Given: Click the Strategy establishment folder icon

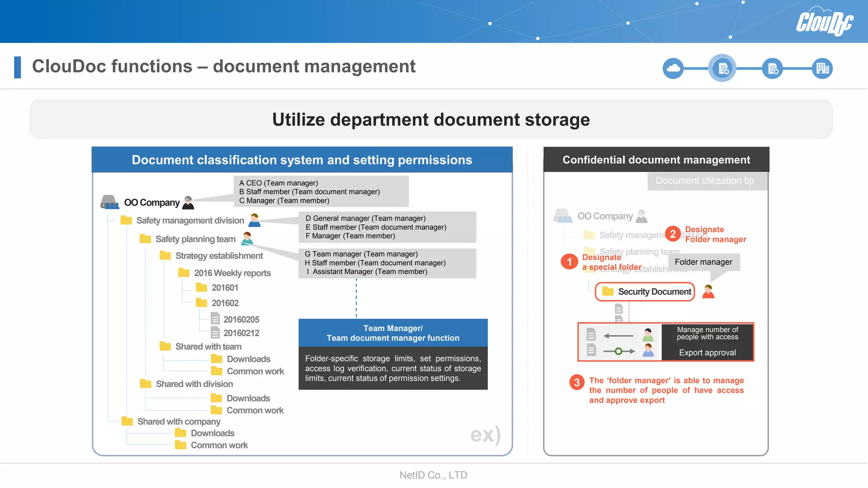Looking at the screenshot, I should point(165,255).
